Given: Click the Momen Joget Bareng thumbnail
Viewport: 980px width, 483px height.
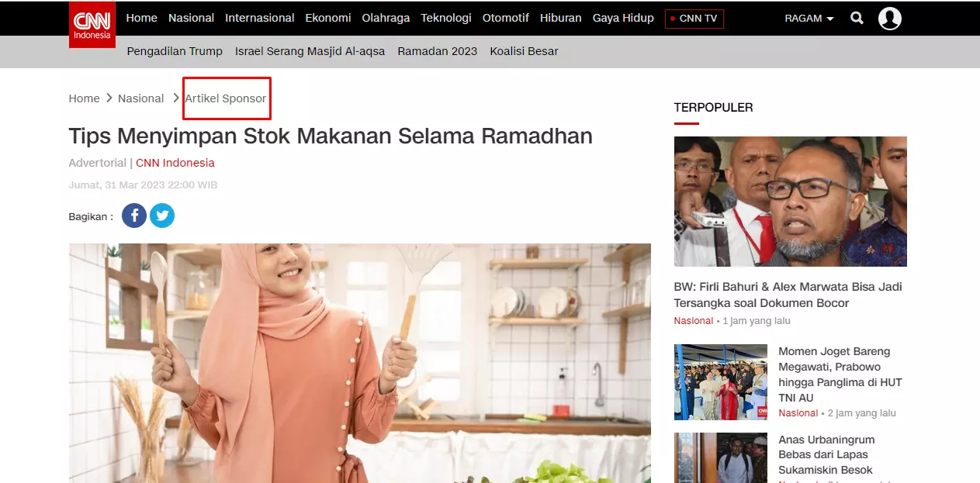Looking at the screenshot, I should (x=720, y=381).
